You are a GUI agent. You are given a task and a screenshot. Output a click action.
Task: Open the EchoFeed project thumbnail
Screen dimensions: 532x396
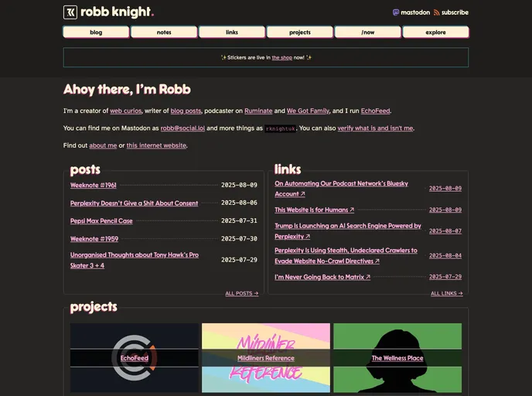click(x=135, y=358)
